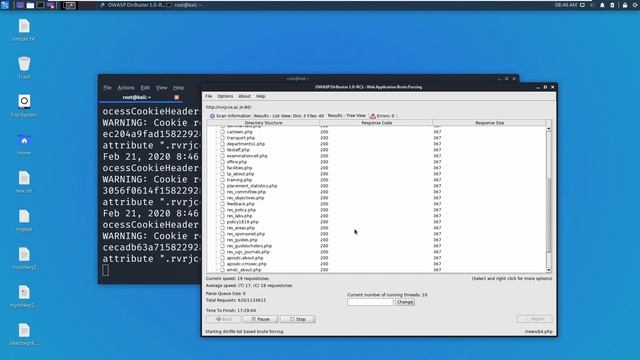
Task: Click the file manager launcher in top panel
Action: pyautogui.click(x=30, y=5)
